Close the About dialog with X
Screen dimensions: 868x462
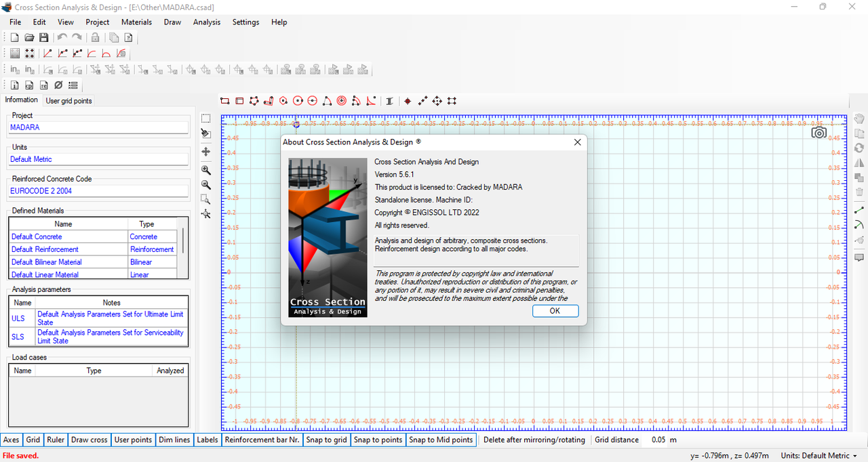click(x=578, y=142)
